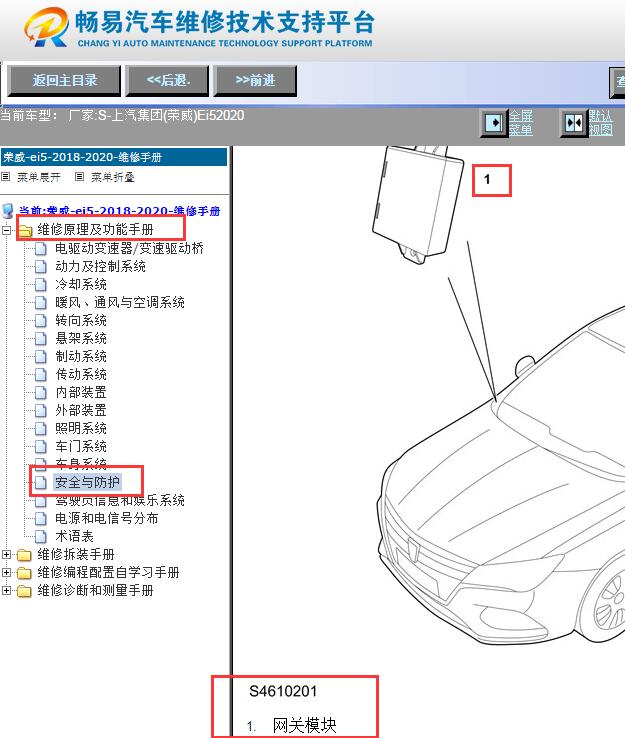Go back with <<后退 button

[168, 80]
